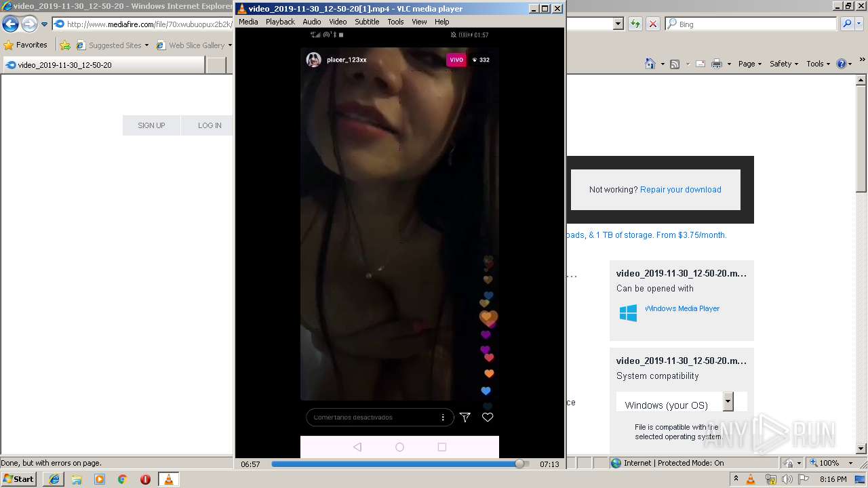Click the Android home circle in video

tap(399, 447)
